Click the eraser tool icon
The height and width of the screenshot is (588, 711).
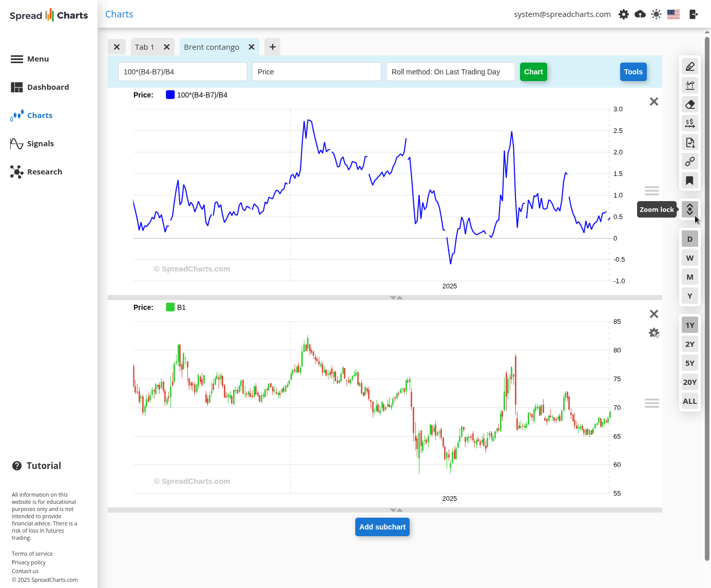point(690,104)
